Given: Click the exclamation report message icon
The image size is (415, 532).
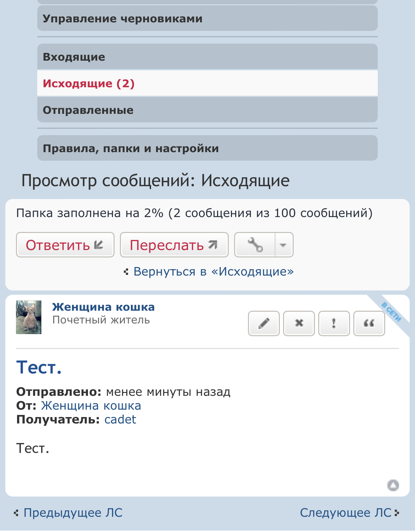Looking at the screenshot, I should (x=334, y=323).
